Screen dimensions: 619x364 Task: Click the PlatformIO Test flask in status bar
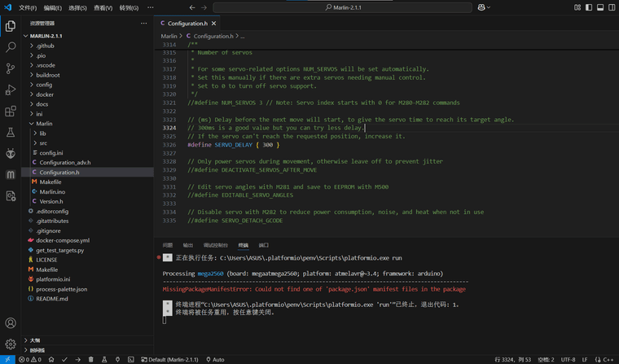coord(104,359)
